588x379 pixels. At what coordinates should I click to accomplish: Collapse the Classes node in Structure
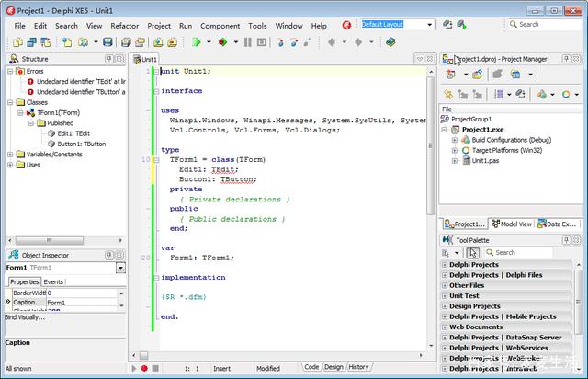(10, 102)
